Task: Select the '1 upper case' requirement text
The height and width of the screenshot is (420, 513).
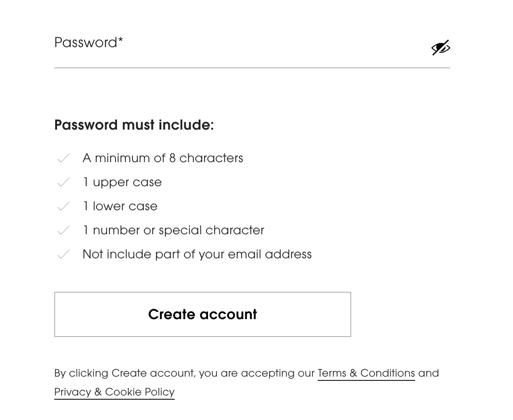Action: coord(122,182)
